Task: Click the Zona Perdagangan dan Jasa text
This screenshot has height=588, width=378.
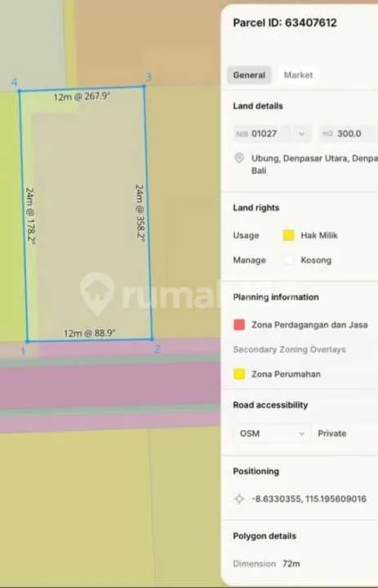Action: 309,325
